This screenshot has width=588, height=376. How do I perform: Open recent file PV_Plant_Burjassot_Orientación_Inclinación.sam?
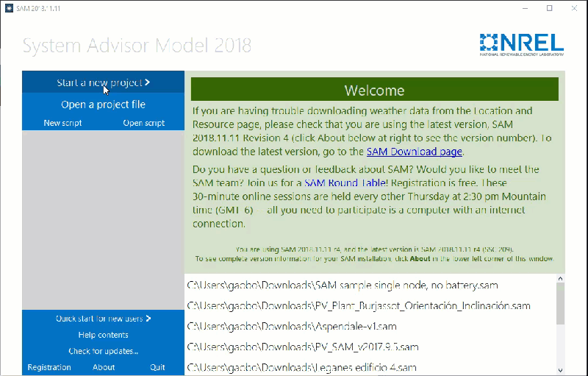tap(359, 305)
